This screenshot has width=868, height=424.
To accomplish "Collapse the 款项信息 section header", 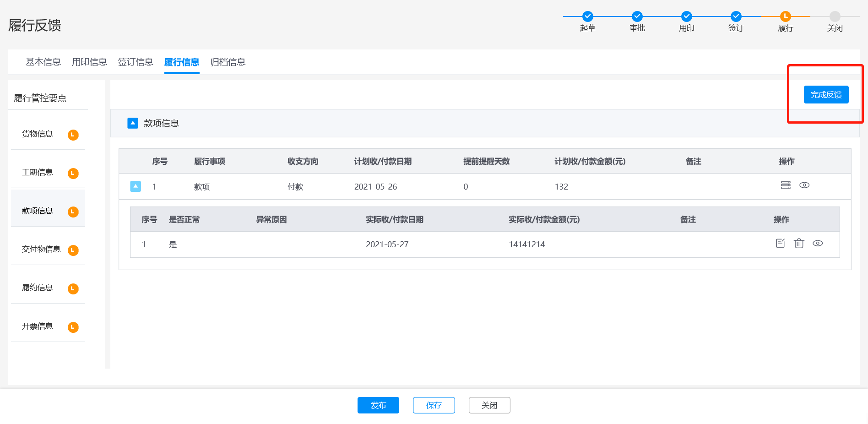I will click(x=133, y=123).
